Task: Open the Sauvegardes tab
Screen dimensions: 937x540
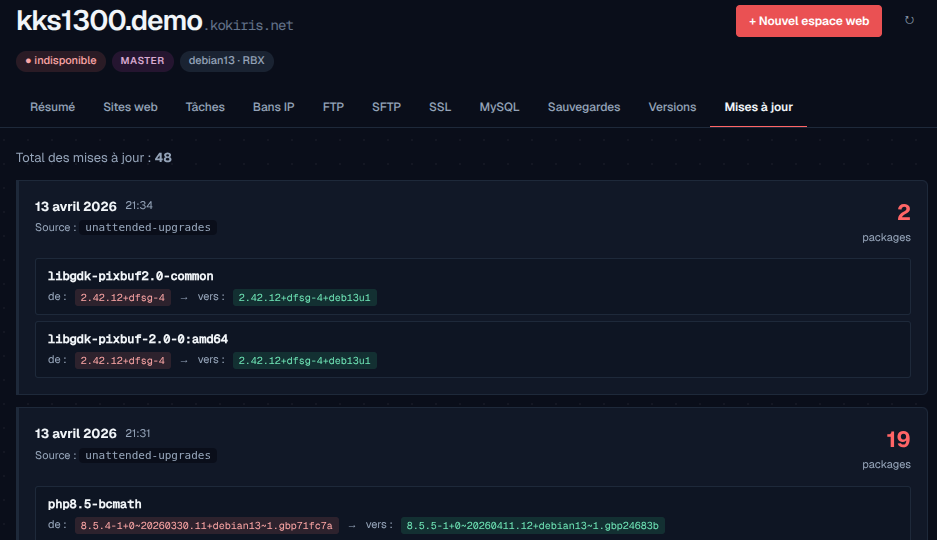Action: coord(584,107)
